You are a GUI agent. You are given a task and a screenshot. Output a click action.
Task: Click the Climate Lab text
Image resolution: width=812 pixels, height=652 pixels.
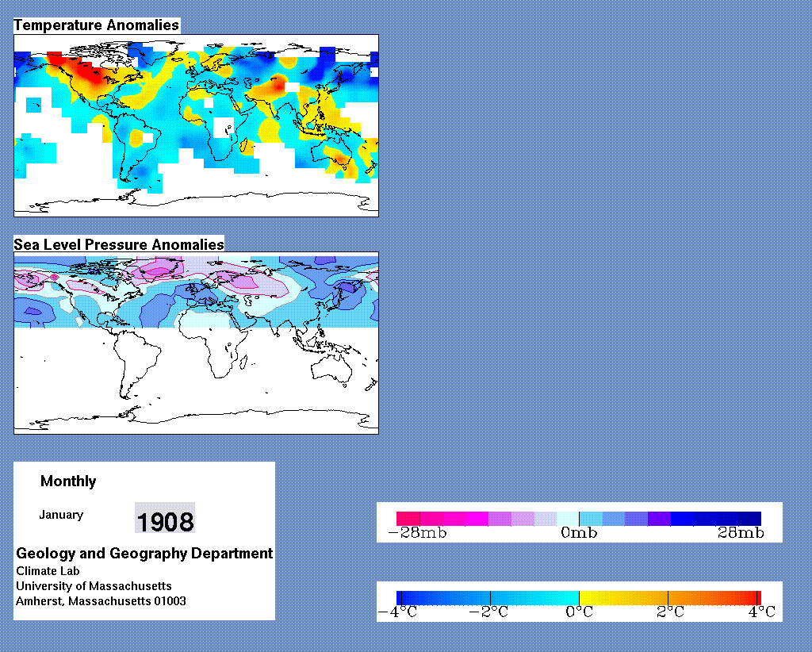coord(48,571)
